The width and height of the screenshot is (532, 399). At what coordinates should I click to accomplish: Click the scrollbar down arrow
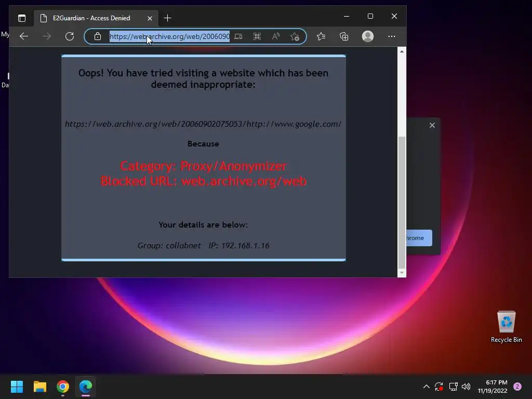(402, 273)
